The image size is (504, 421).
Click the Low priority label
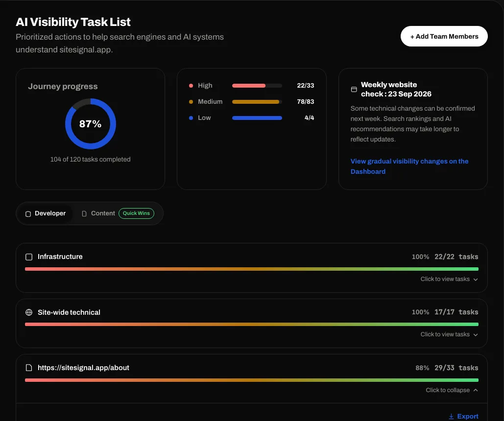point(204,118)
